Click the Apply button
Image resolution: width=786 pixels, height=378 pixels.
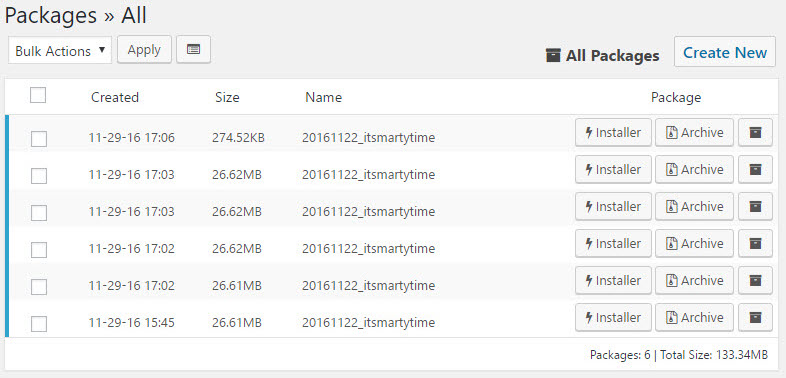(144, 49)
